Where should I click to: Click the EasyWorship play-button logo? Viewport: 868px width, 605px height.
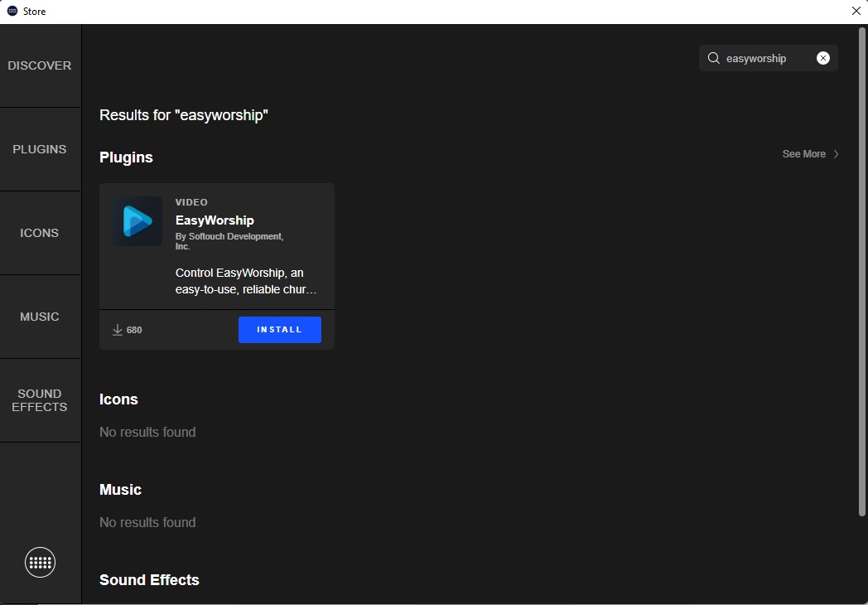pyautogui.click(x=137, y=221)
